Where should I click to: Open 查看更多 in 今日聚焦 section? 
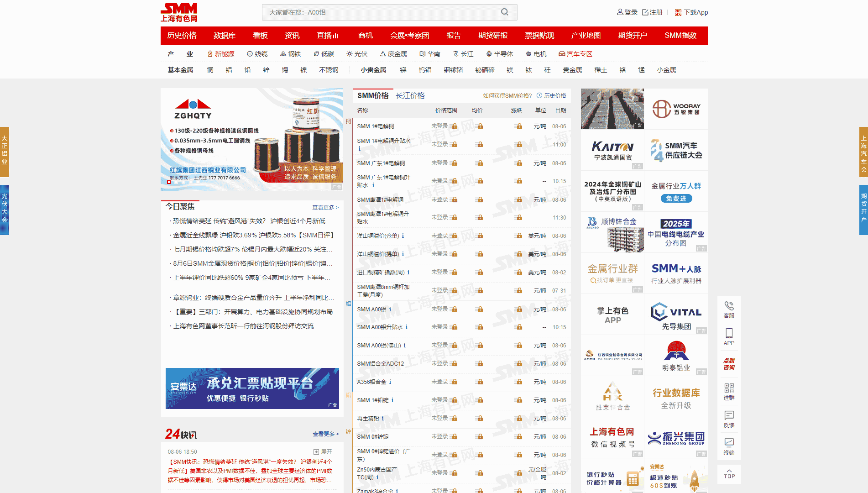tap(325, 207)
